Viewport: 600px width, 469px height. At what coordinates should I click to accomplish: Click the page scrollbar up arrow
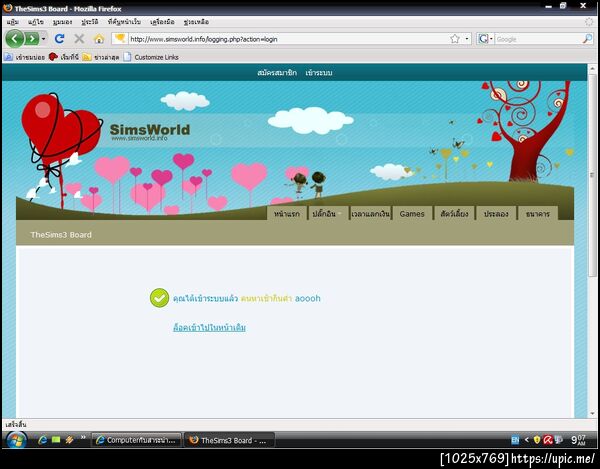pos(592,69)
